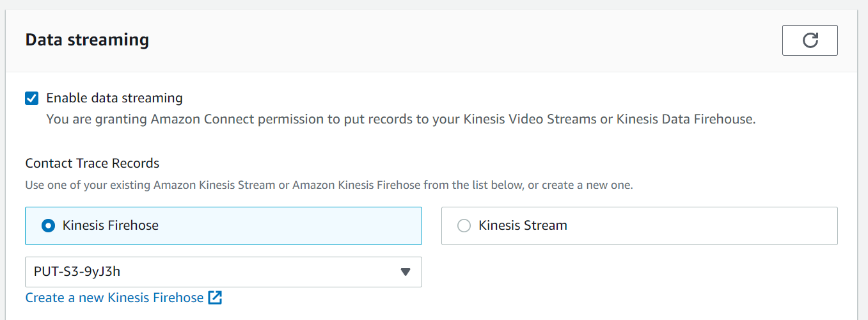Select the Kinesis Firehose radio button

click(48, 225)
